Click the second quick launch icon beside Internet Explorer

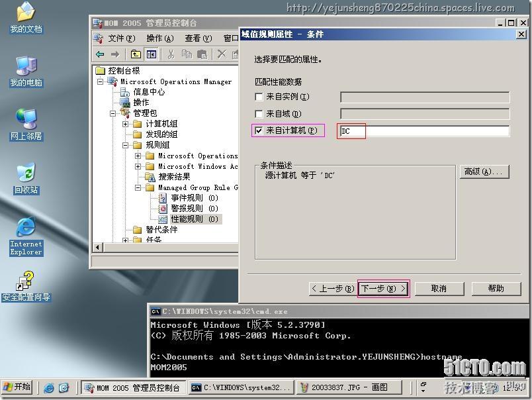point(64,388)
